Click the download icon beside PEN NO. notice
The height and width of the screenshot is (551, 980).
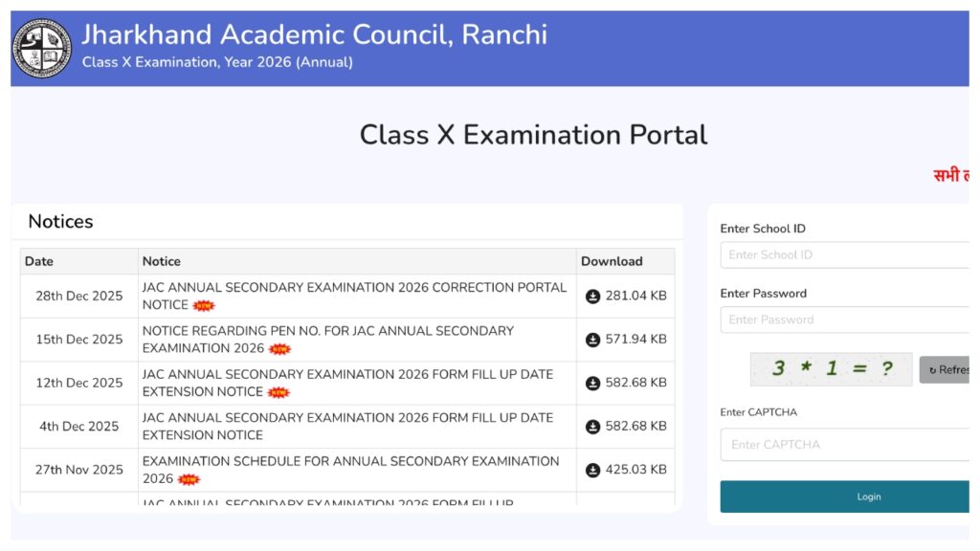593,339
